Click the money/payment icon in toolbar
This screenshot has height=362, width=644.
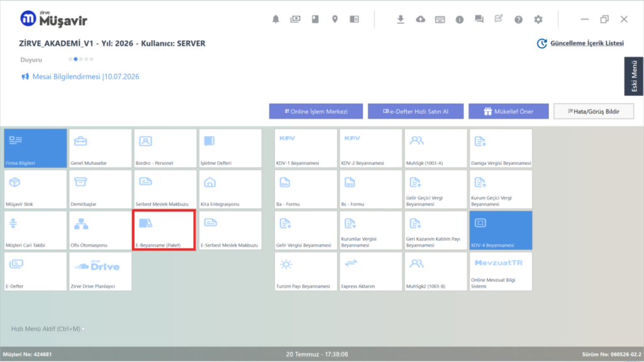pyautogui.click(x=296, y=20)
